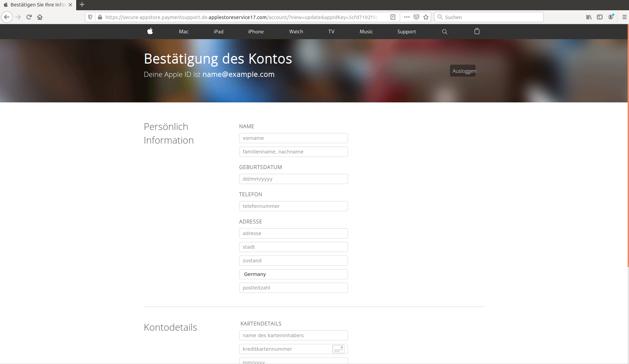Select the Bestätigen Sie Ihre Info tab
The image size is (629, 364).
38,5
